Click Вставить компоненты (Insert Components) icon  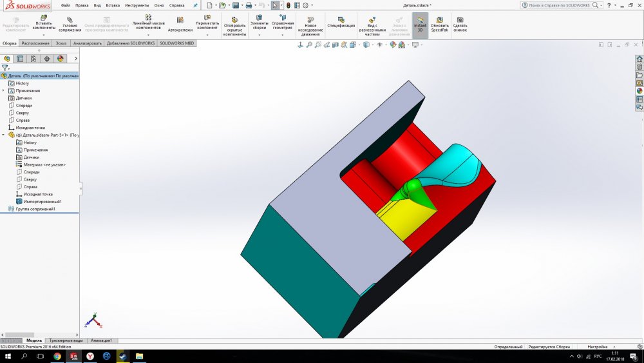pos(44,17)
